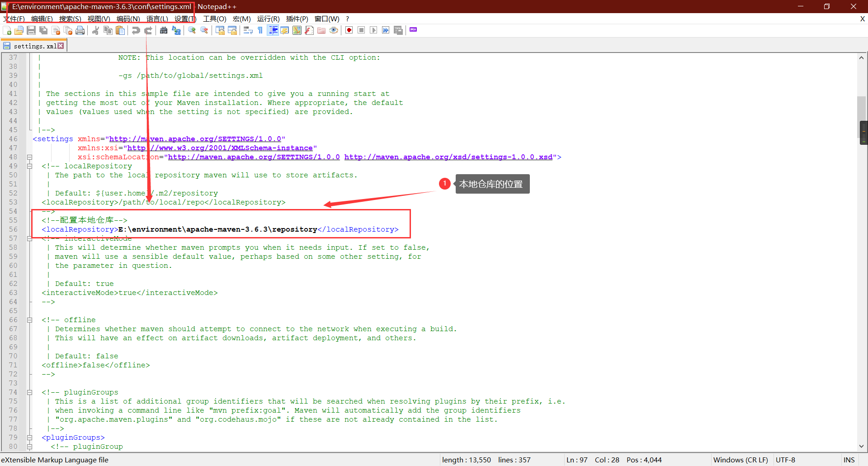Click the Save file toolbar icon
This screenshot has width=868, height=466.
point(31,30)
